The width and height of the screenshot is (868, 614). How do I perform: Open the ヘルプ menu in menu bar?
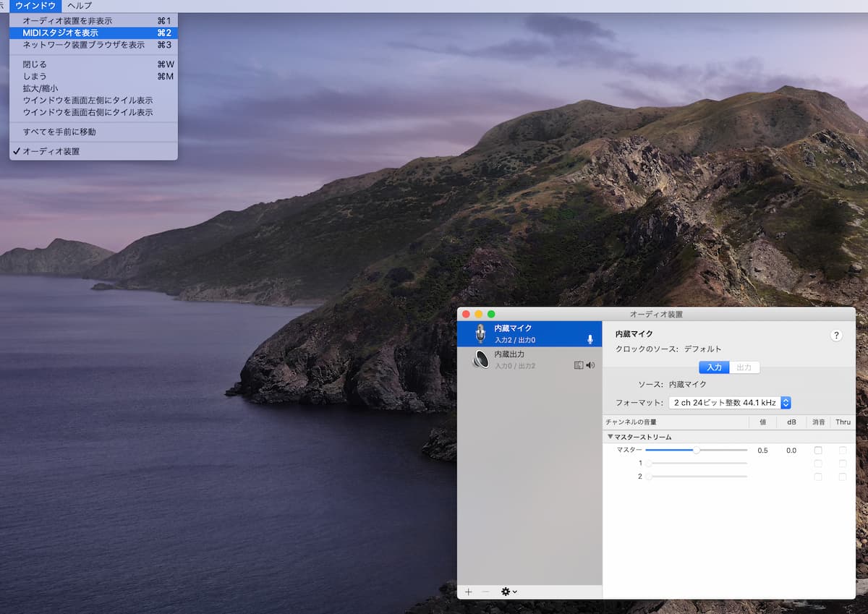point(80,6)
